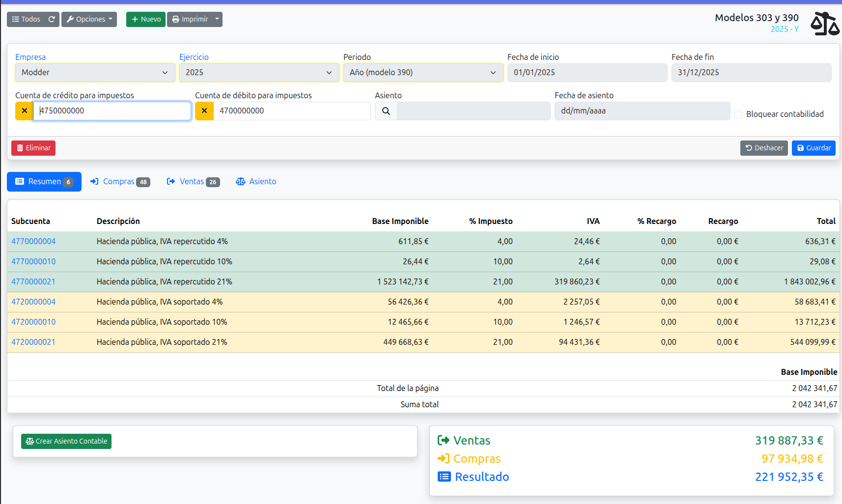
Task: Click Deshacer to undo changes
Action: [x=764, y=148]
